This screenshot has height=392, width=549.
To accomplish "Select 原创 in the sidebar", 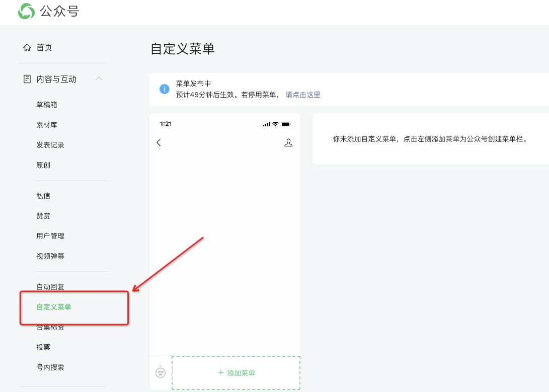I will coord(43,165).
